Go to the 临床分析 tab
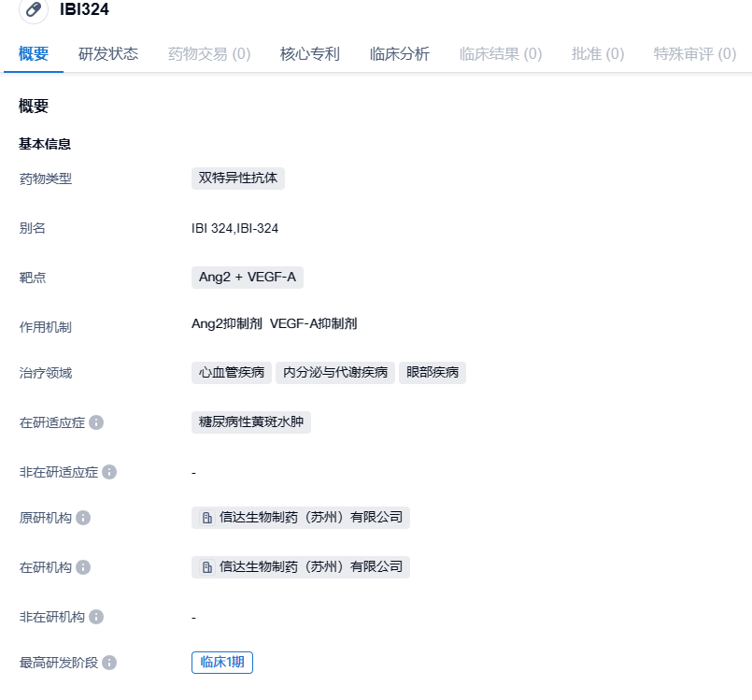The height and width of the screenshot is (700, 752). tap(400, 54)
